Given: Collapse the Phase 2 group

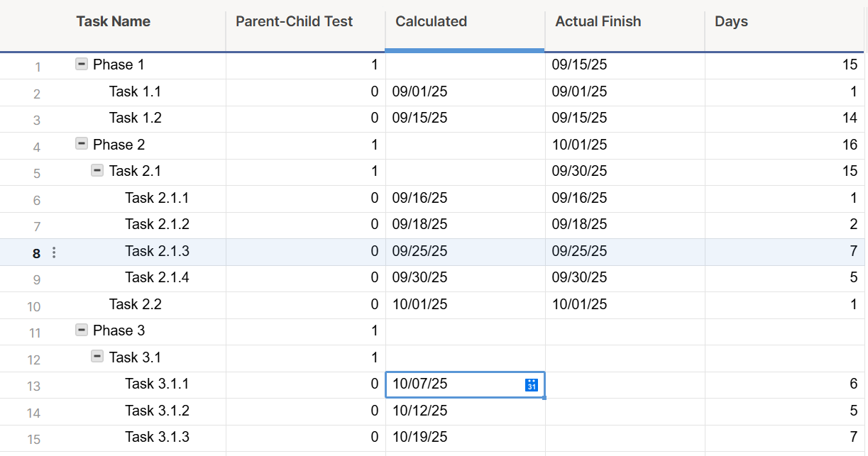Looking at the screenshot, I should click(82, 145).
